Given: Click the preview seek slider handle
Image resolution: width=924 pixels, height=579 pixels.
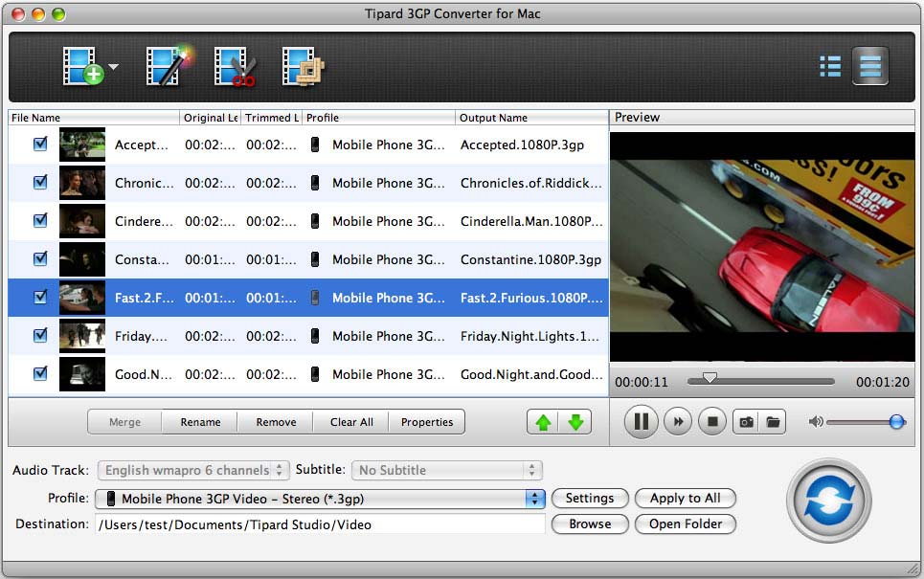Looking at the screenshot, I should 710,378.
